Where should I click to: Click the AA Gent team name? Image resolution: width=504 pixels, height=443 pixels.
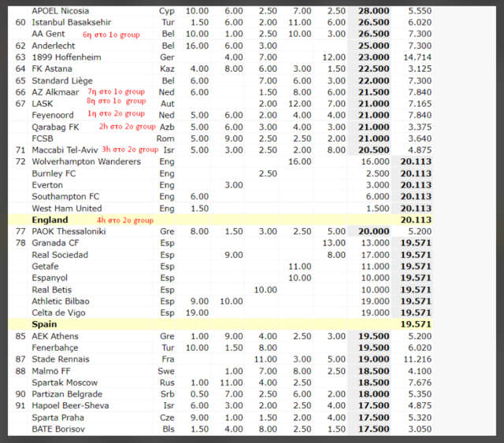click(x=48, y=34)
